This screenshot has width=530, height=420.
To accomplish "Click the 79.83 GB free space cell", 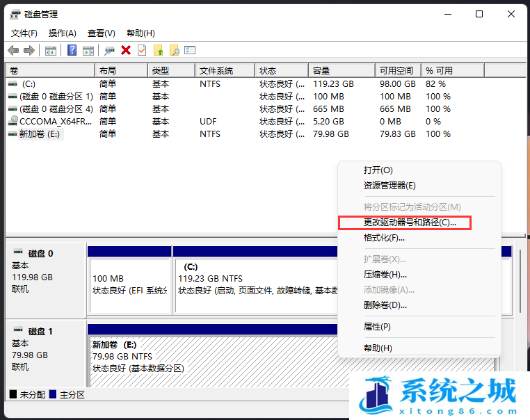I will point(398,134).
